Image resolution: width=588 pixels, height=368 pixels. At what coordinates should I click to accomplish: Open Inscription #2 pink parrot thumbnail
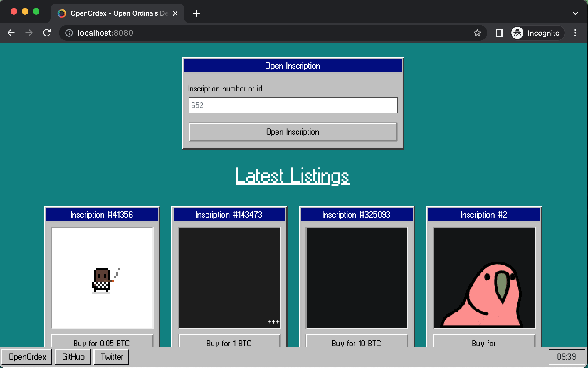(484, 278)
